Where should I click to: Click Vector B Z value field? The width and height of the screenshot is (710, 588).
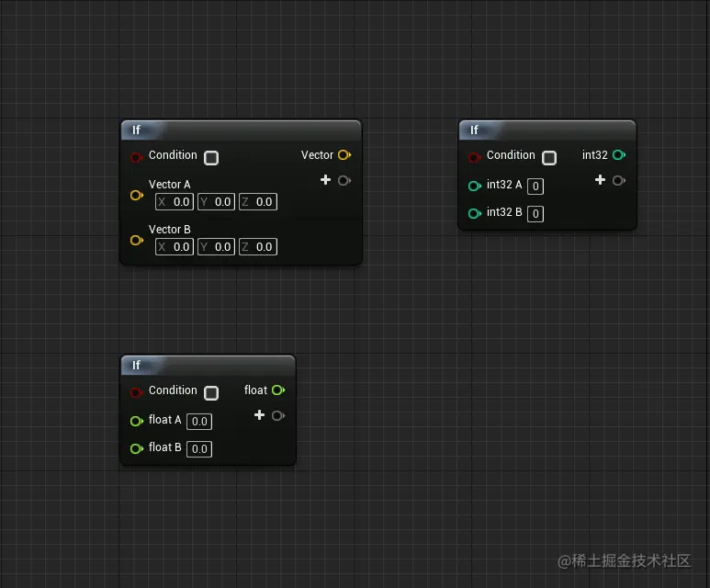258,247
